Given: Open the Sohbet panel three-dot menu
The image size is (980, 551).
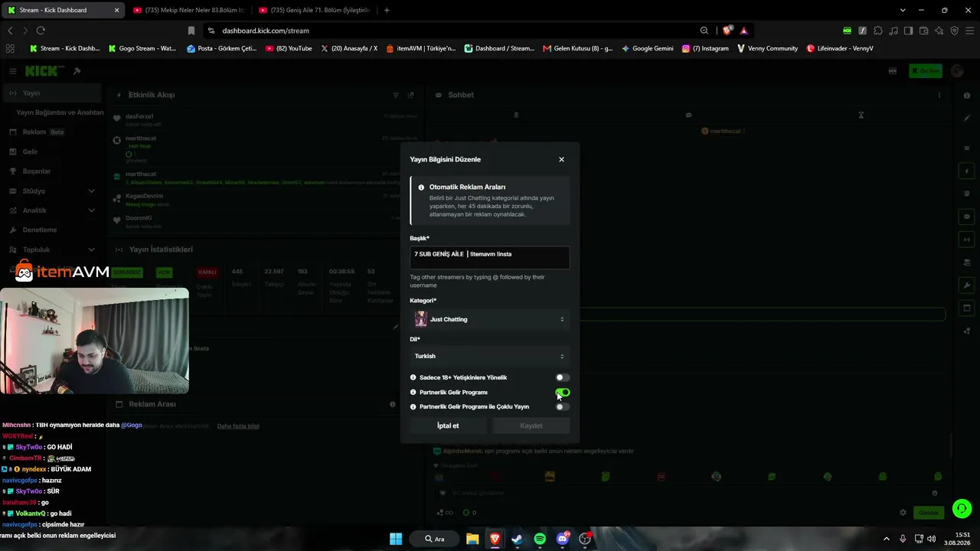Looking at the screenshot, I should coord(939,95).
